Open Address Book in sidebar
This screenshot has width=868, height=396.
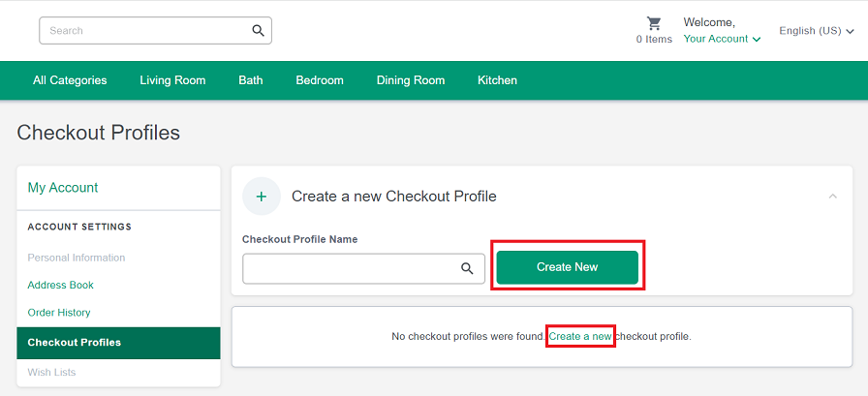pyautogui.click(x=61, y=285)
